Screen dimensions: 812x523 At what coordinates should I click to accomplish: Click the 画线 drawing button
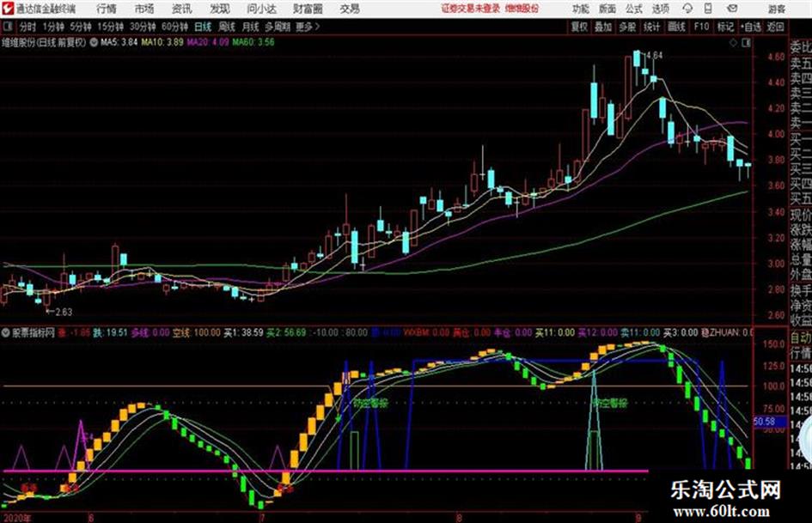[x=676, y=27]
